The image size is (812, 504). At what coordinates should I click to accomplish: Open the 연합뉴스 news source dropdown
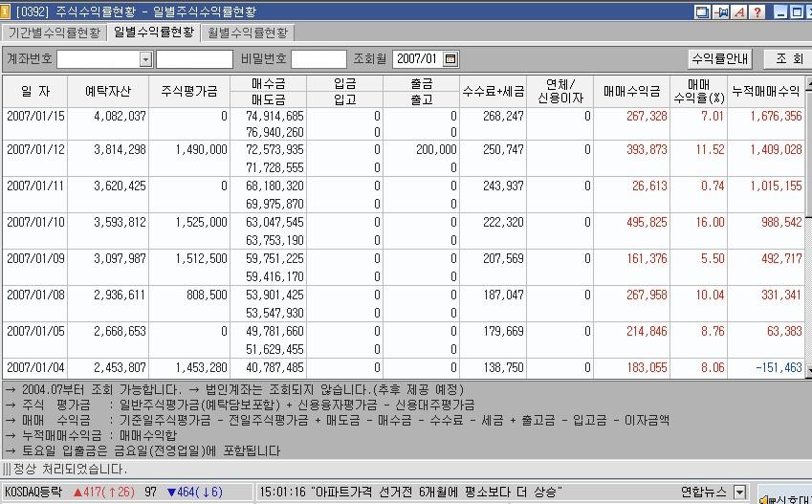(x=739, y=493)
